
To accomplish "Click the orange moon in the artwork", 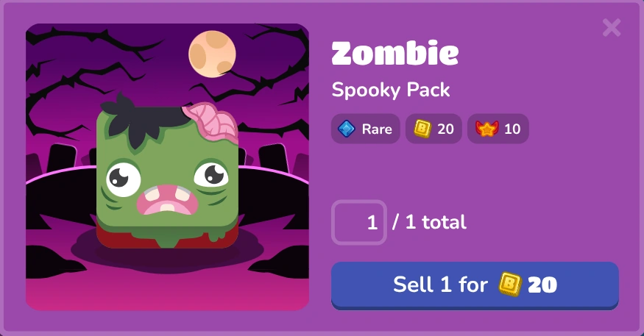I will [212, 54].
